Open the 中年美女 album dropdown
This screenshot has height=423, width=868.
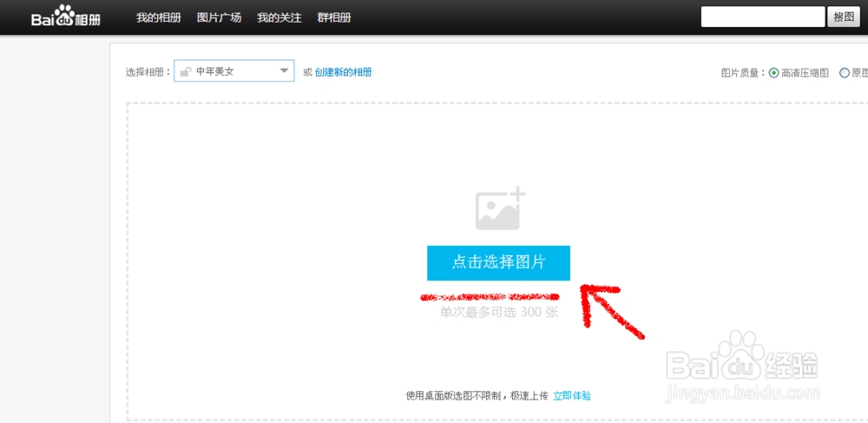coord(233,71)
